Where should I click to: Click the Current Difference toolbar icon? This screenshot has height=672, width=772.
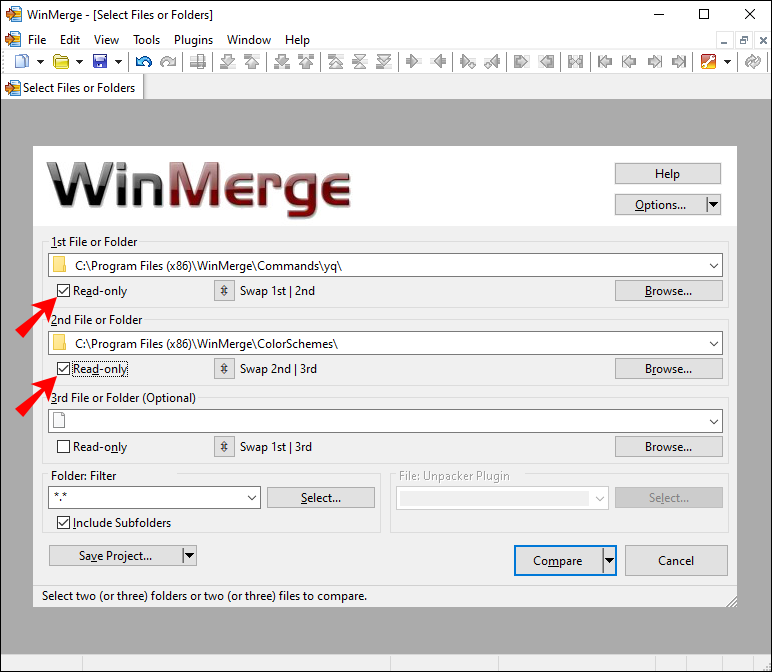(x=359, y=62)
